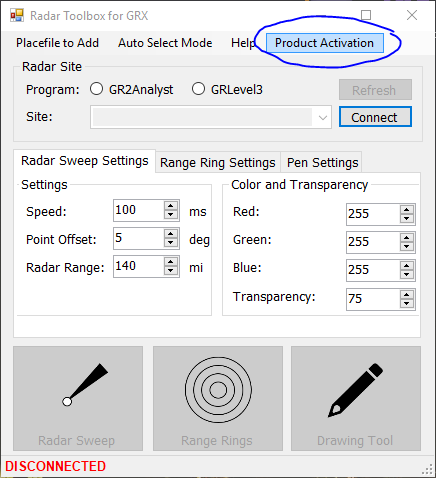The image size is (436, 478).
Task: Close the Radar Toolbox window
Action: pyautogui.click(x=412, y=15)
